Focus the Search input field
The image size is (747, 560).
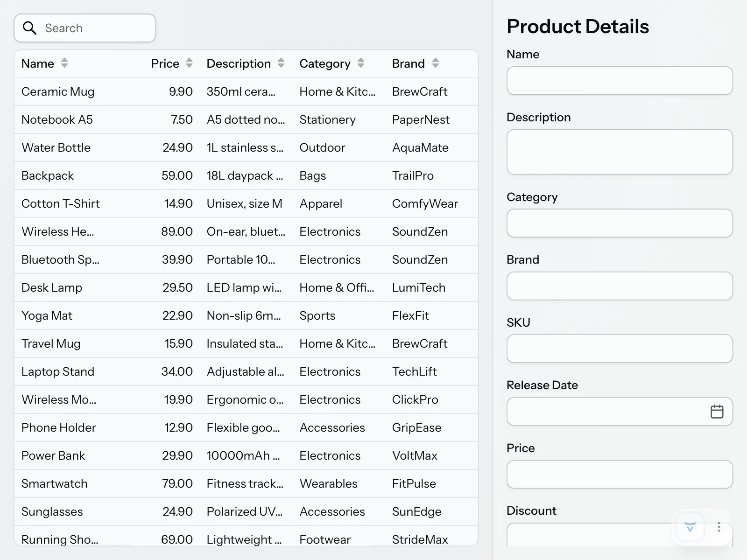(x=85, y=28)
